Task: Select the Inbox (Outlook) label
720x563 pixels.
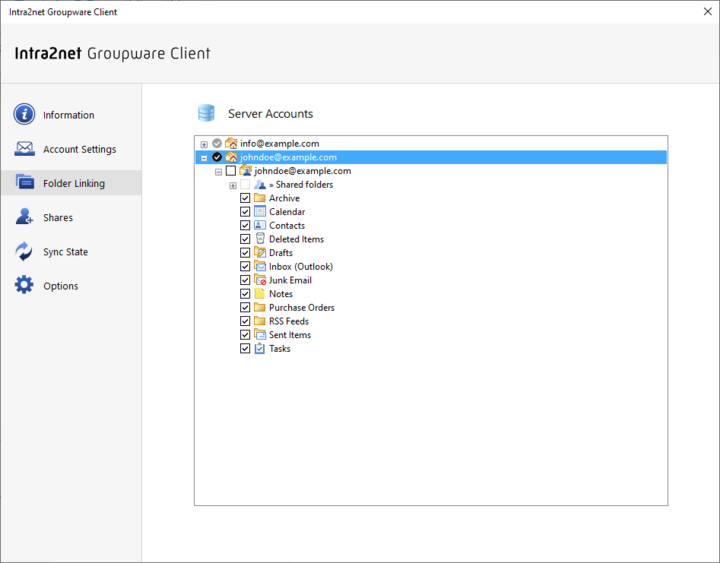Action: [301, 266]
